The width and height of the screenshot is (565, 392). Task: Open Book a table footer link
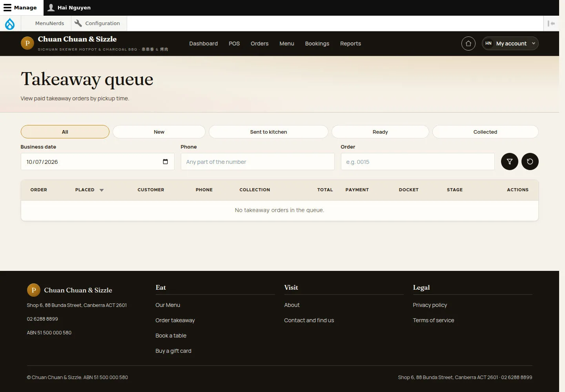171,336
